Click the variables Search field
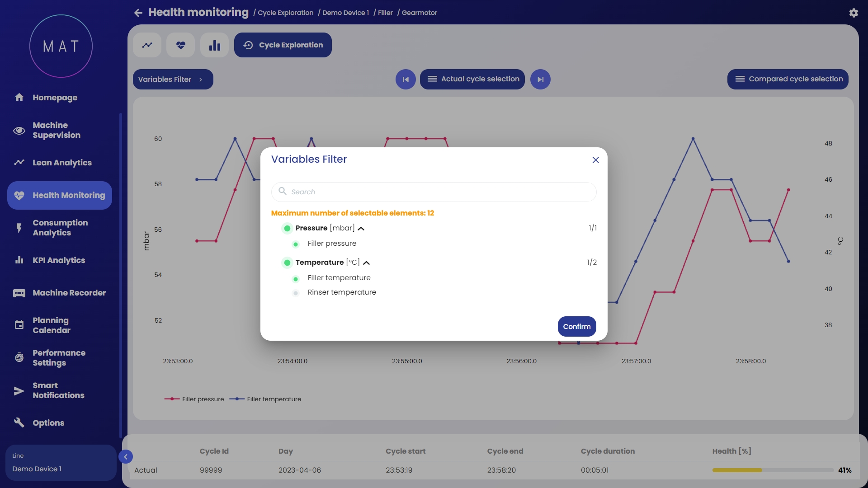Image resolution: width=868 pixels, height=488 pixels. [434, 192]
